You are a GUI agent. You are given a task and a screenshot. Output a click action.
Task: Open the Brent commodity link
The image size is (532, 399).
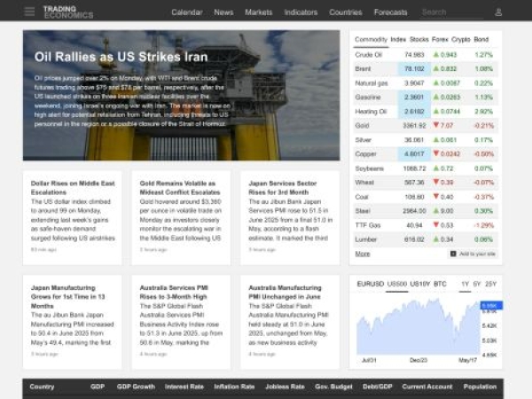(x=363, y=69)
